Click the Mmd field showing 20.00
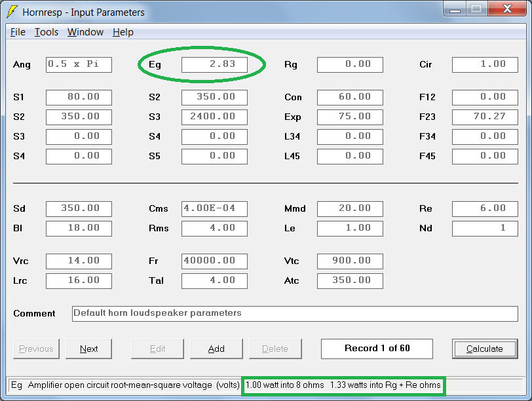The height and width of the screenshot is (401, 532). pos(350,208)
